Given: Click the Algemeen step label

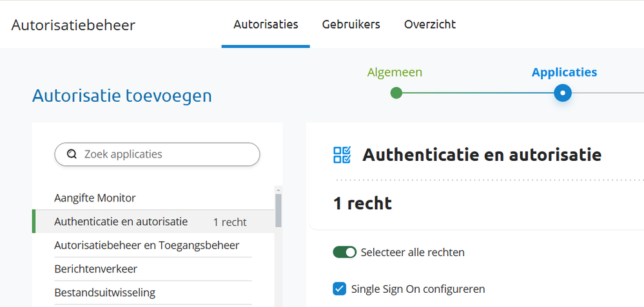Looking at the screenshot, I should (x=395, y=72).
